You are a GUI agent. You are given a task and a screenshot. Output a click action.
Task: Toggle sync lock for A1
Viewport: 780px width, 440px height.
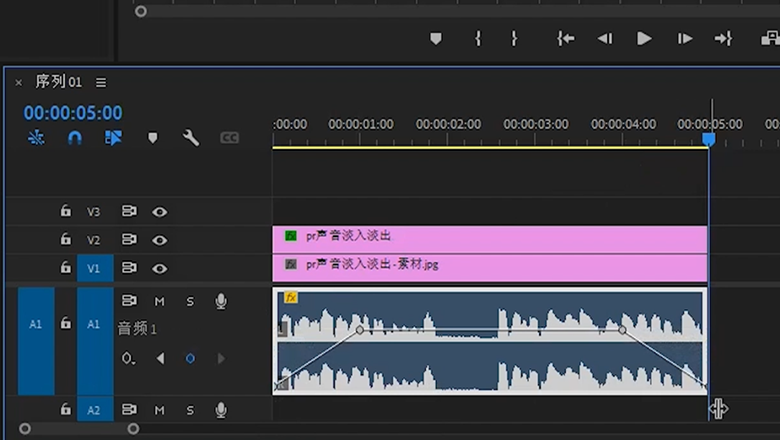(x=129, y=300)
